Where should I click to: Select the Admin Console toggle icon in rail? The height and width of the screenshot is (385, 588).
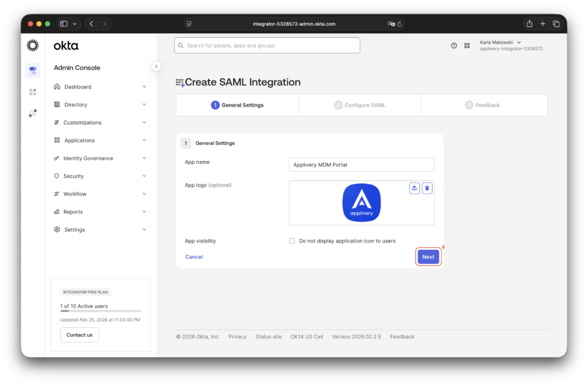click(x=33, y=71)
